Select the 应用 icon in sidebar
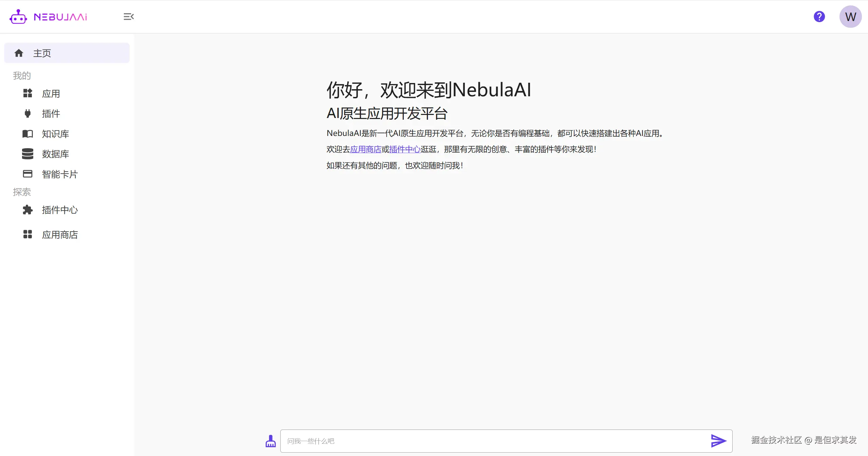 (27, 93)
